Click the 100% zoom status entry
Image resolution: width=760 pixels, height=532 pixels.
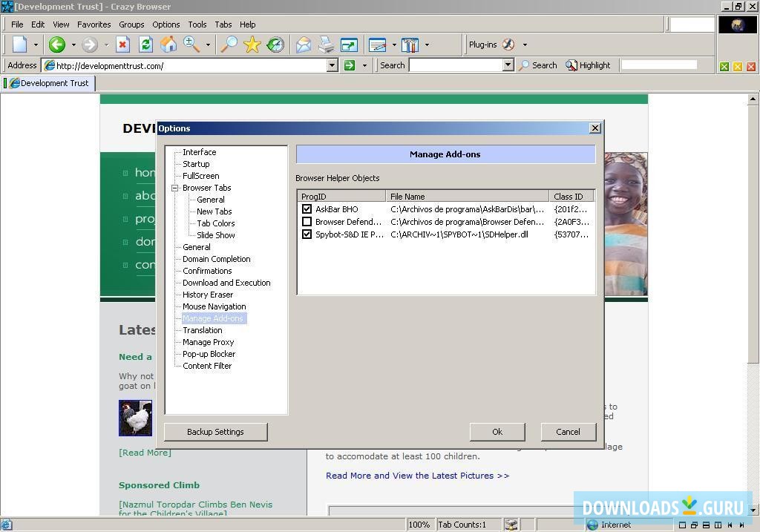pos(420,525)
